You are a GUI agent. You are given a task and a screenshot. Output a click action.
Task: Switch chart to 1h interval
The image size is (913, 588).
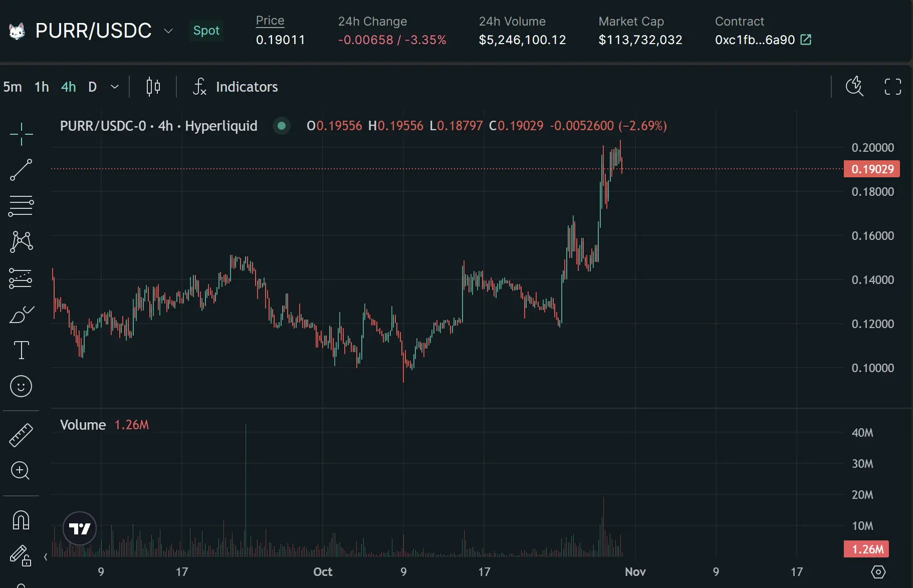pos(42,87)
